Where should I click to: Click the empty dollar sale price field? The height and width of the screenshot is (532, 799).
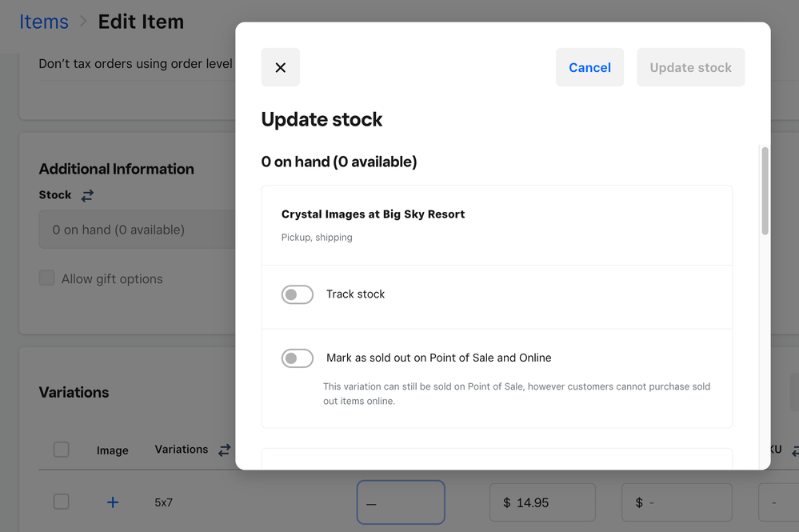(x=677, y=502)
